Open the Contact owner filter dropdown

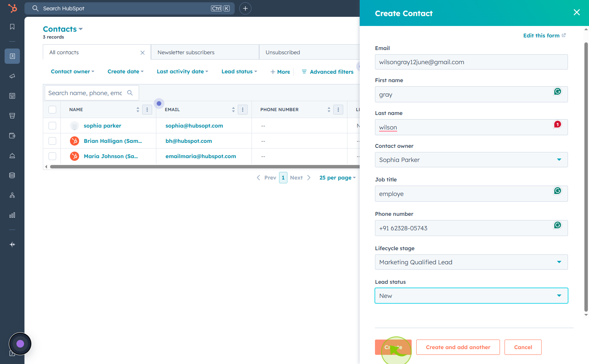point(73,71)
